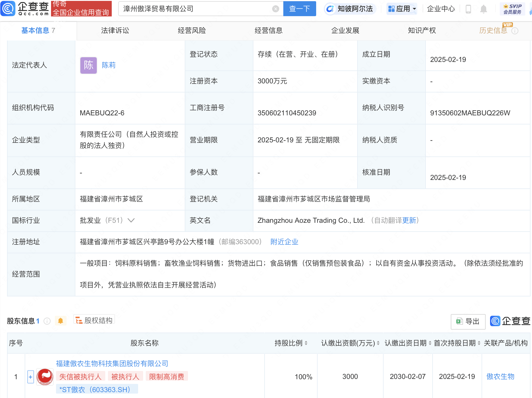Open the 股权结构 equity structure viewer
This screenshot has height=398, width=532.
pyautogui.click(x=94, y=320)
